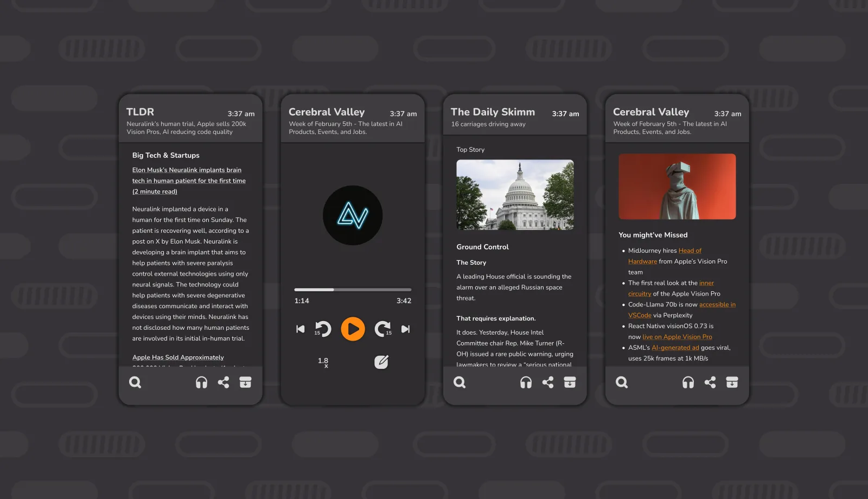868x499 pixels.
Task: Listen to the rightmost Cerebral Valley issue
Action: pos(688,382)
